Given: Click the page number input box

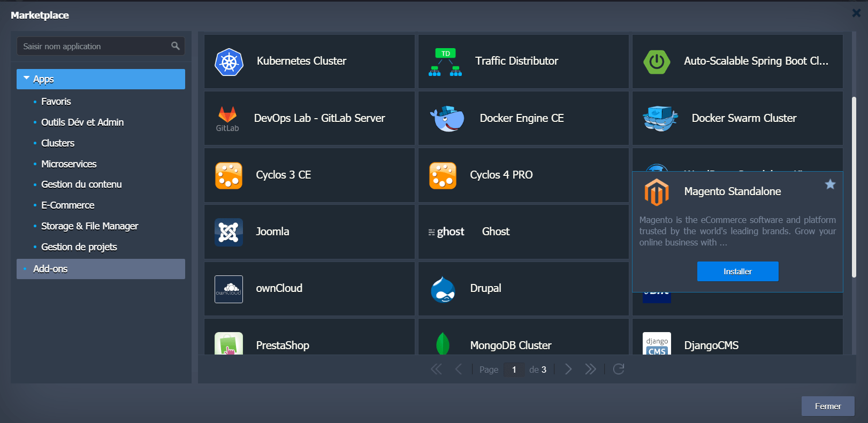Looking at the screenshot, I should point(514,370).
